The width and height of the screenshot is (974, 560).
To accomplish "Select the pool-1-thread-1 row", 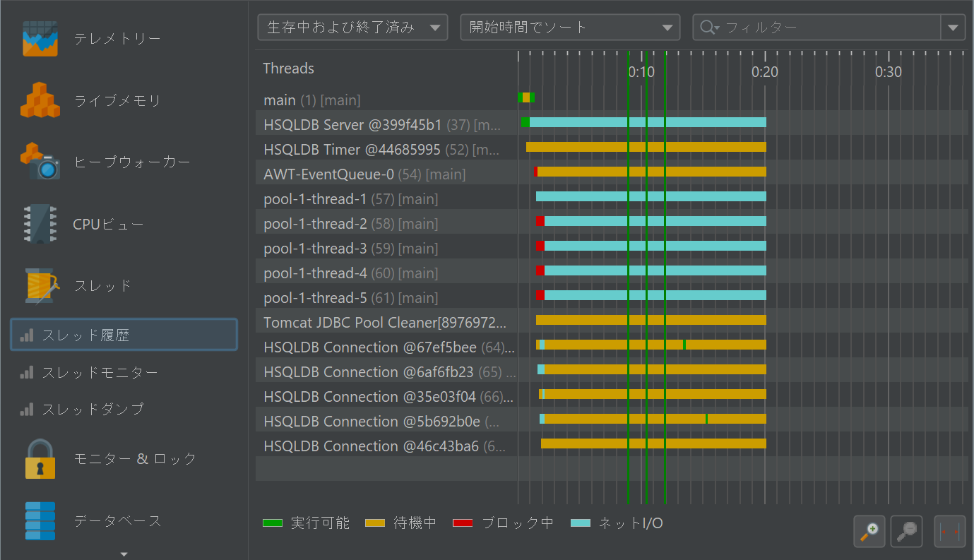I will click(612, 197).
